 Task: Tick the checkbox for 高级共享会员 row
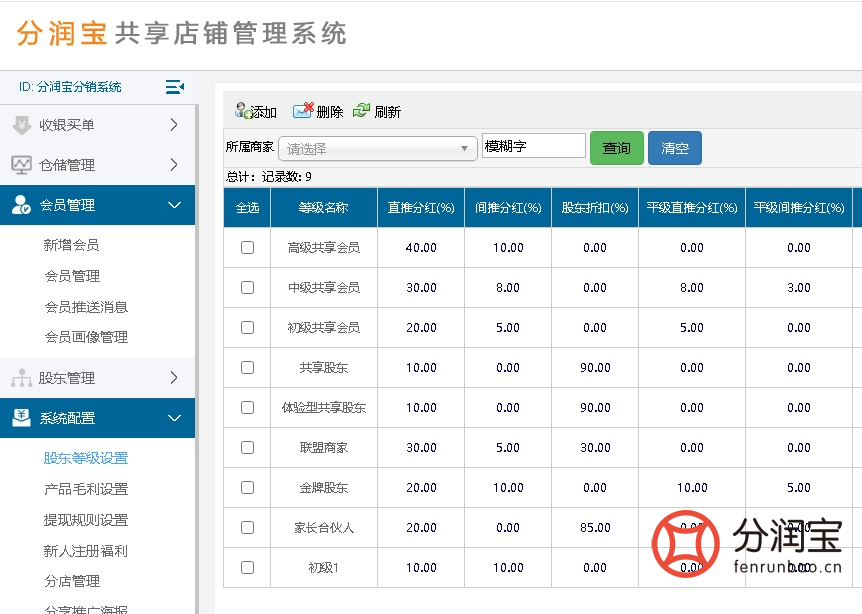coord(245,247)
